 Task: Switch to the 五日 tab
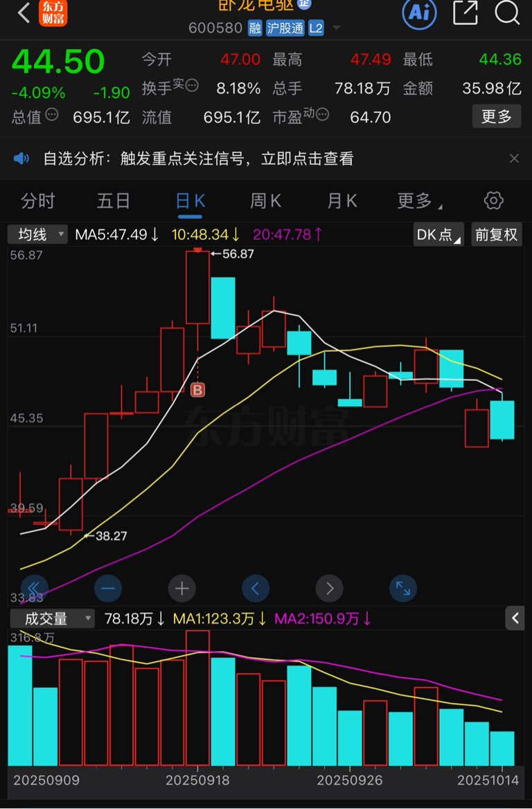[x=114, y=201]
